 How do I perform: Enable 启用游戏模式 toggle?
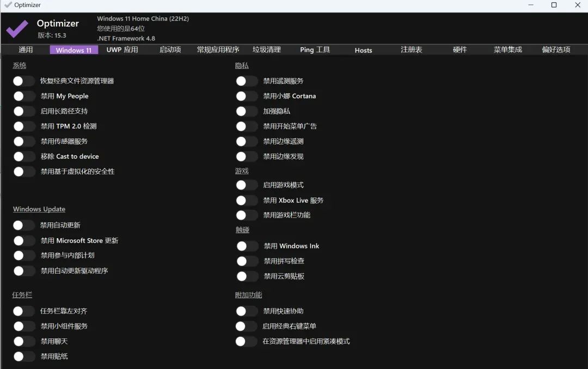point(247,185)
